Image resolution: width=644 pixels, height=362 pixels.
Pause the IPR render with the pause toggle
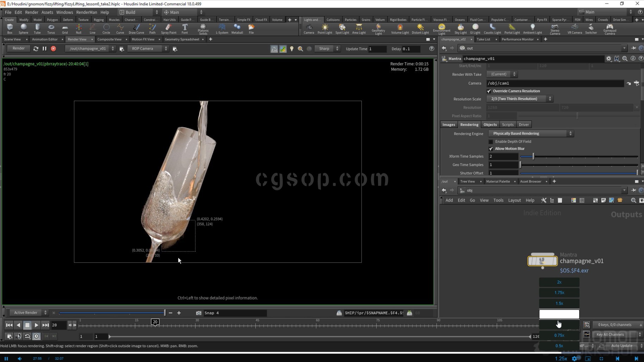click(x=44, y=49)
